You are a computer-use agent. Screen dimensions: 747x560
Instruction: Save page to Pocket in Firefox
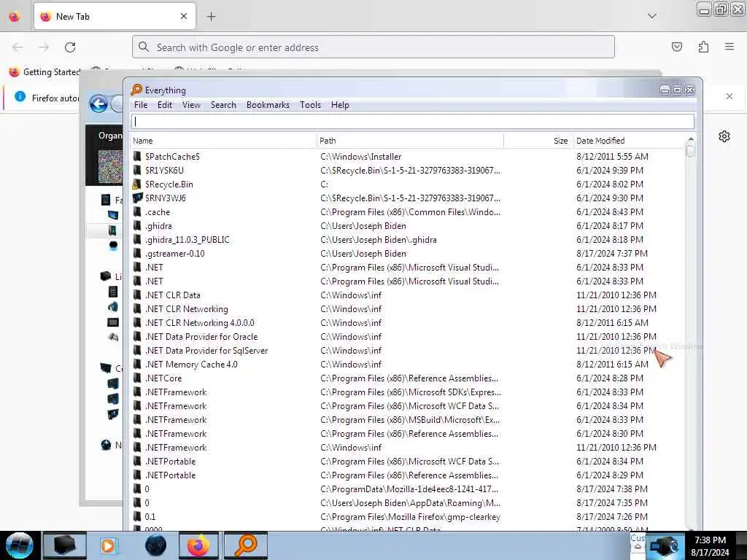676,47
